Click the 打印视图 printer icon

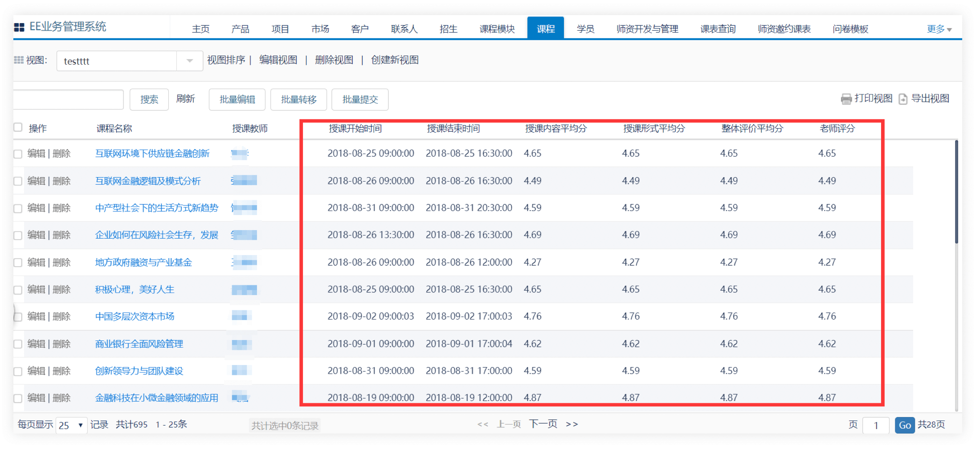coord(846,99)
